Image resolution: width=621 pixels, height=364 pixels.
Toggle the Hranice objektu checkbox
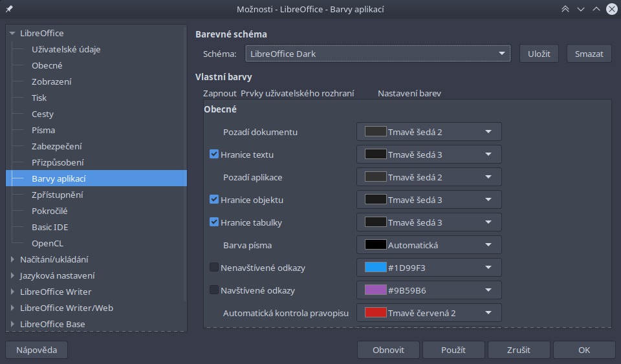pyautogui.click(x=214, y=199)
